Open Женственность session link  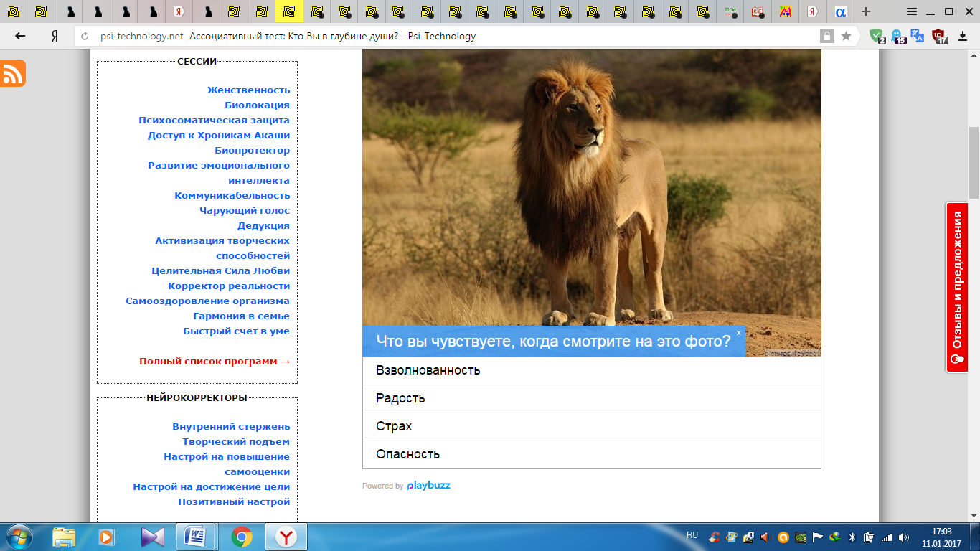(x=248, y=90)
